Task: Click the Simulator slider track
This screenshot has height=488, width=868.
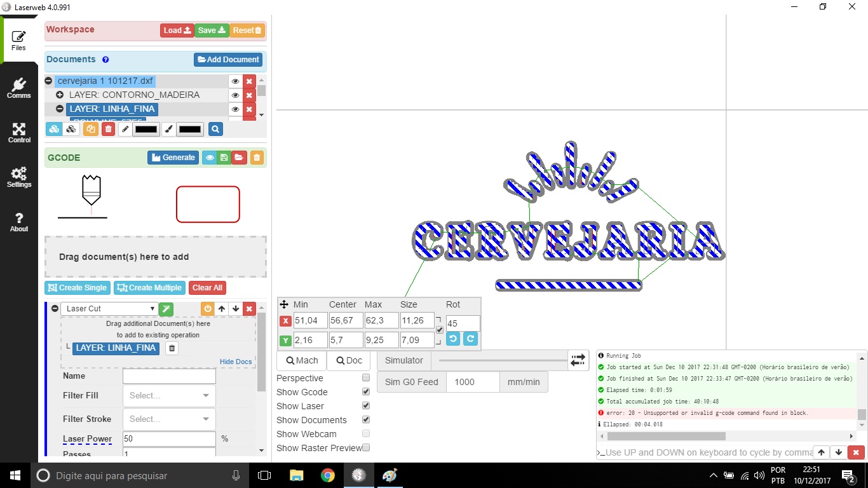Action: (503, 360)
